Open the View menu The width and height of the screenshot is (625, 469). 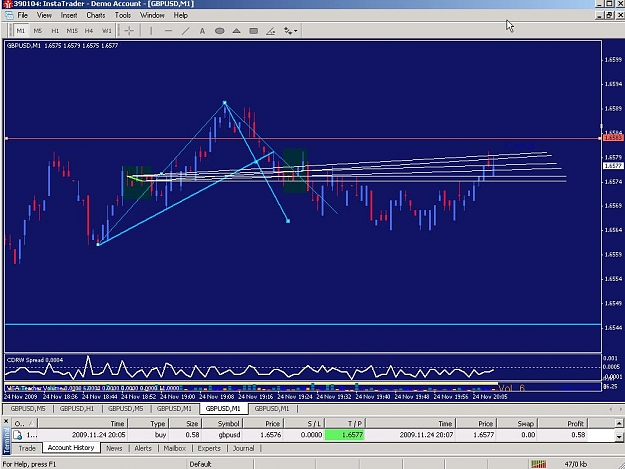tap(44, 15)
